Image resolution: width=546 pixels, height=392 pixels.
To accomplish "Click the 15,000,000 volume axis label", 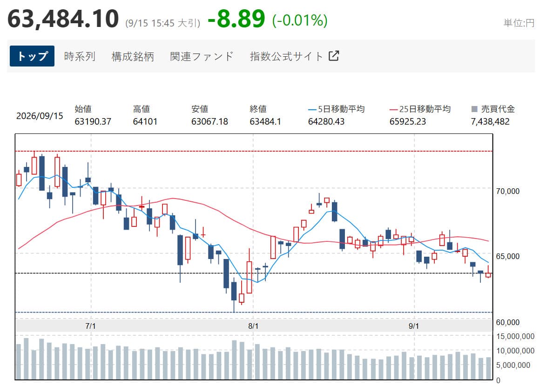I will click(x=515, y=336).
